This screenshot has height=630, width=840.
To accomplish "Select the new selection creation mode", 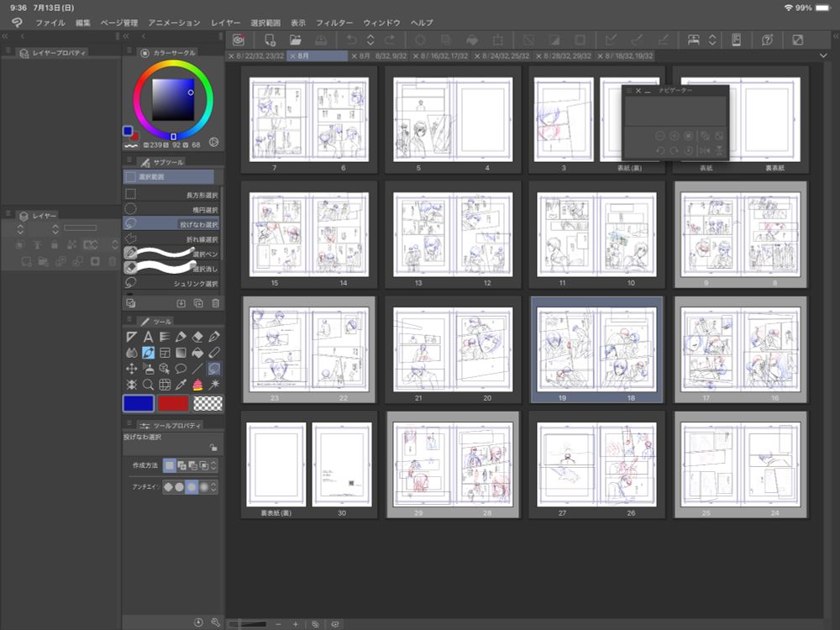I will click(170, 465).
